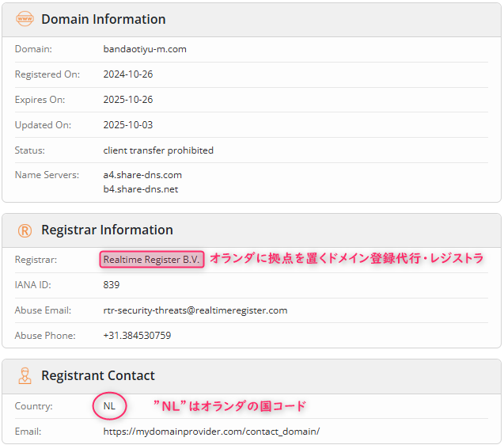
Task: Click the pink Japanese annotation beside the registrar
Action: (346, 259)
